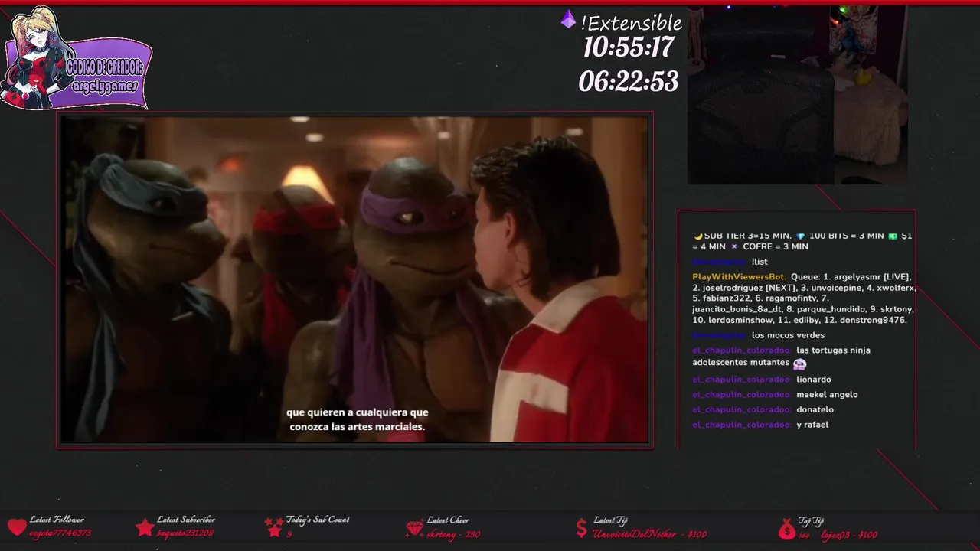The height and width of the screenshot is (551, 980).
Task: Click the sub count value '9'
Action: [x=289, y=534]
